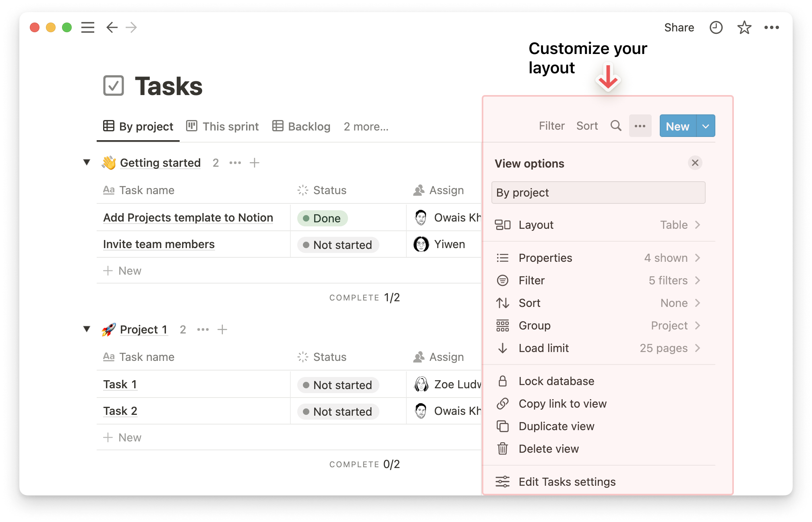Favorite the page with star icon

(744, 27)
